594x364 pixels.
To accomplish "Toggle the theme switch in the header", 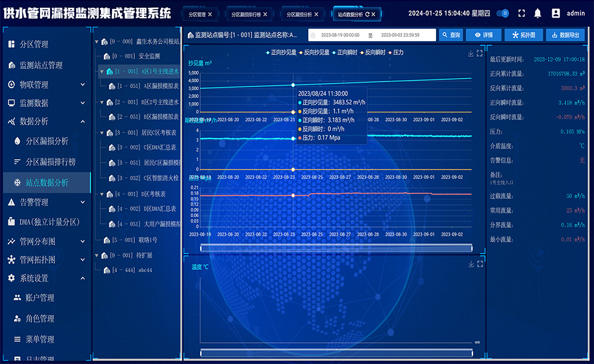I will coord(503,13).
